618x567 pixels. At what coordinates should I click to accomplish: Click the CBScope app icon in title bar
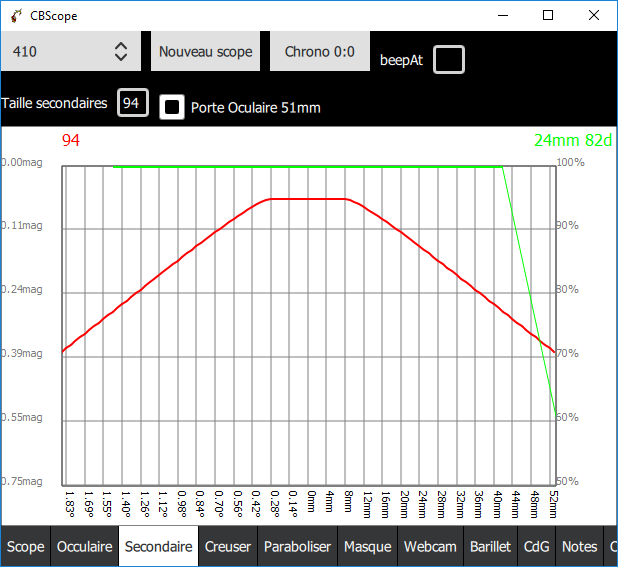pos(16,16)
